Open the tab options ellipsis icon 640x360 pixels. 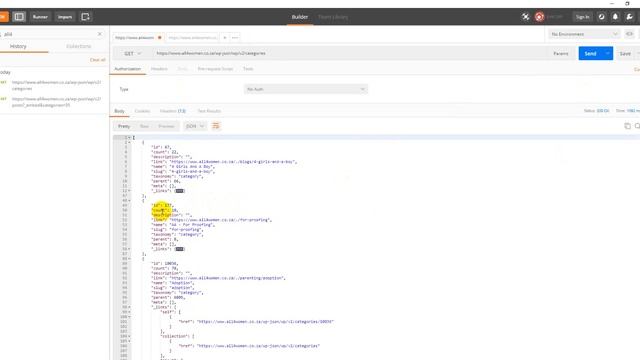tap(235, 38)
